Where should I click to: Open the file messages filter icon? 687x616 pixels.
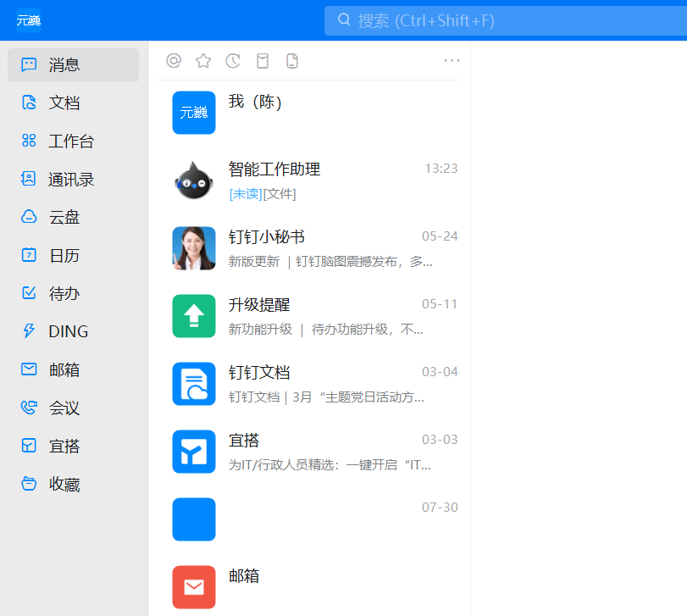[292, 60]
